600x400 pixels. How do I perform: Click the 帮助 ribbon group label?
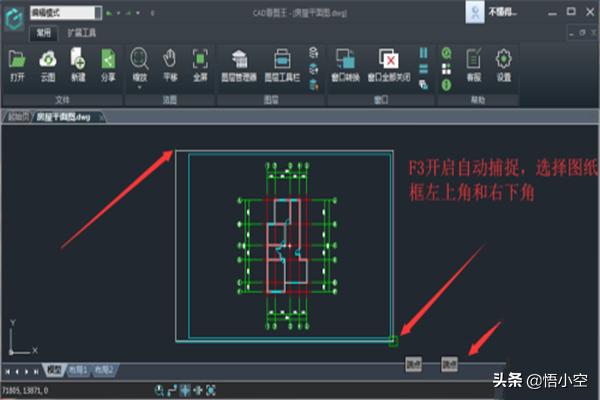click(478, 100)
